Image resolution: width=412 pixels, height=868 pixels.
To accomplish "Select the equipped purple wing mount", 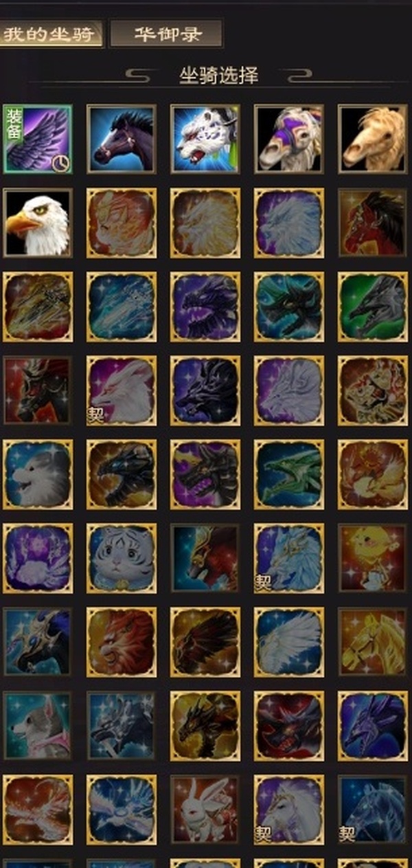I will click(x=37, y=139).
